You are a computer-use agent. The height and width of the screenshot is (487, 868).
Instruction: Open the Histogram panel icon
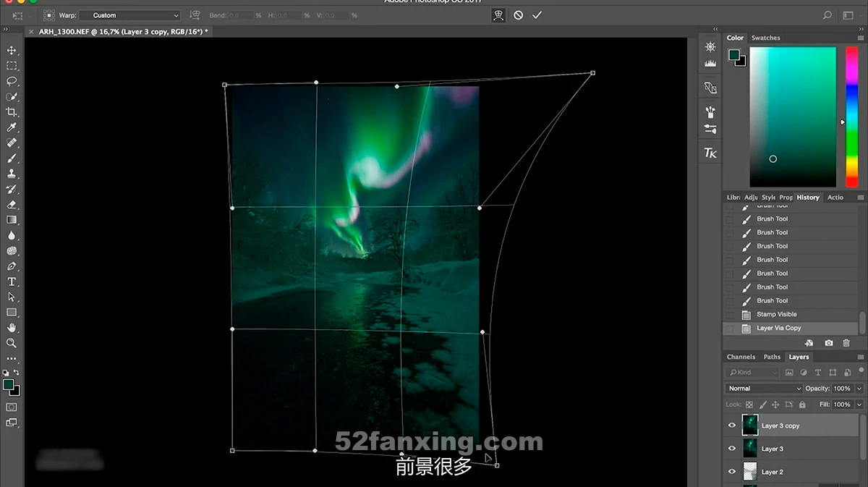[x=710, y=64]
